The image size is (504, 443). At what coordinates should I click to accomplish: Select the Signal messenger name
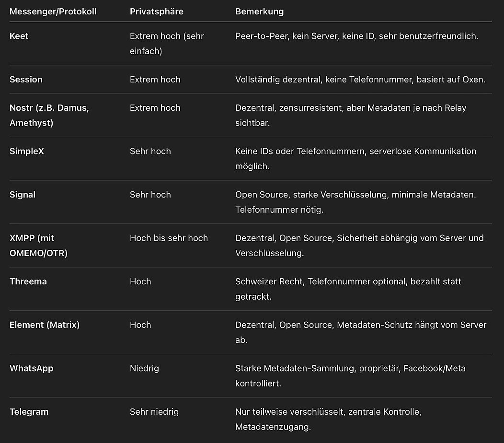[x=23, y=195]
